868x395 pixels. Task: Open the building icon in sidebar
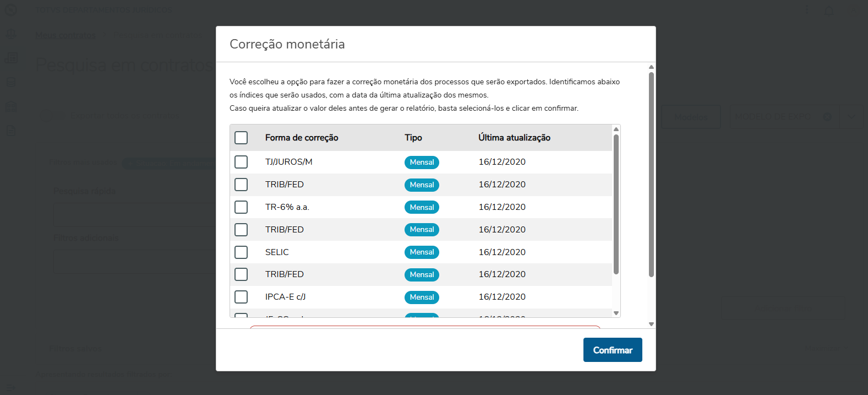[11, 106]
